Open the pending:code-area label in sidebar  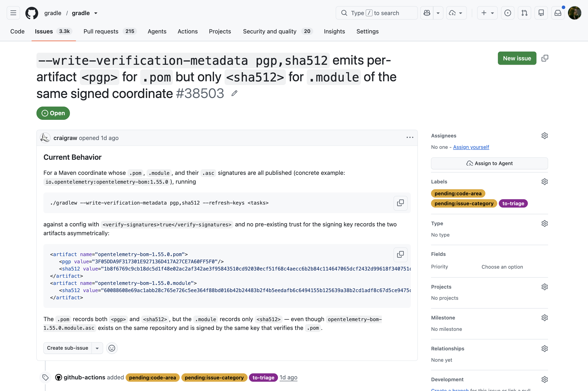click(x=458, y=193)
